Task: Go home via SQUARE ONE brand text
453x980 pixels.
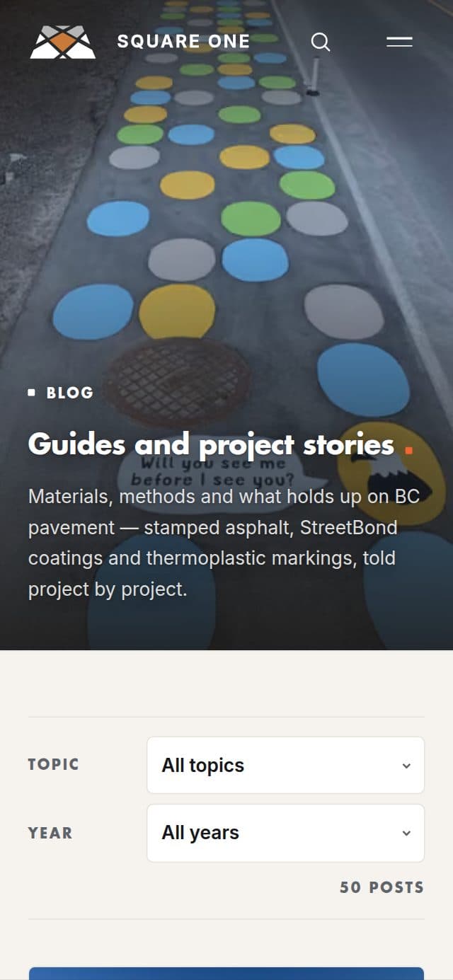Action: coord(183,42)
